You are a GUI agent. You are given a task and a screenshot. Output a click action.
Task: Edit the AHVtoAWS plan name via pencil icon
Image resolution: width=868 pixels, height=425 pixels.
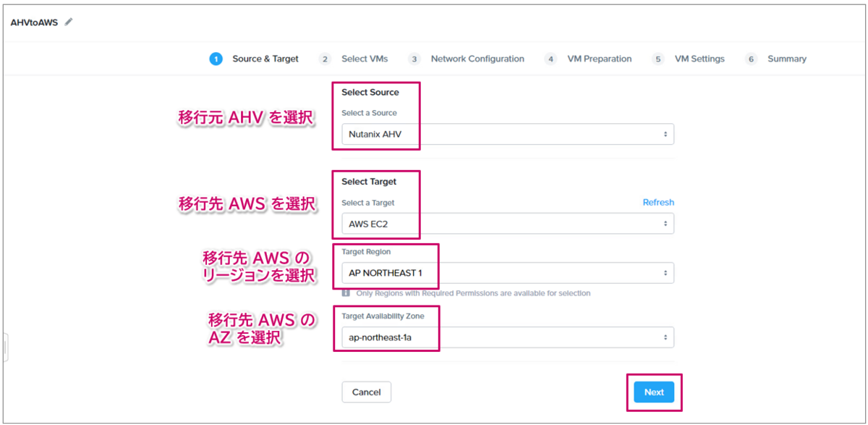69,22
